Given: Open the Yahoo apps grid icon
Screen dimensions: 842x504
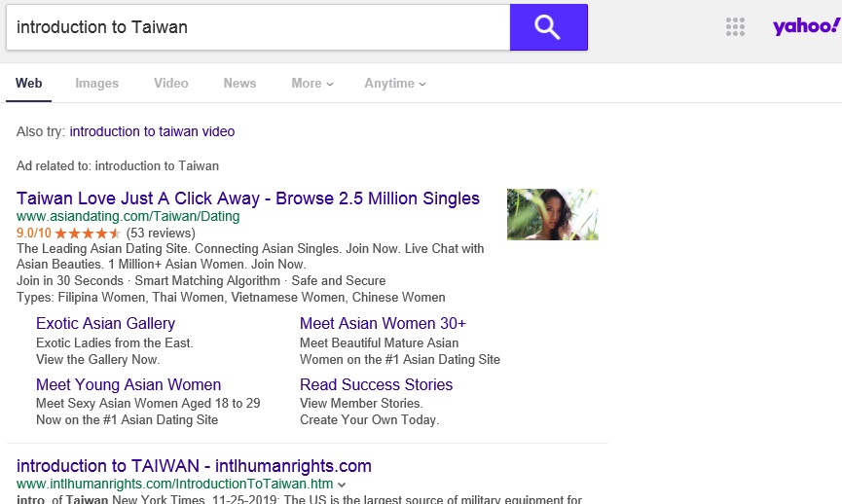Looking at the screenshot, I should (735, 27).
